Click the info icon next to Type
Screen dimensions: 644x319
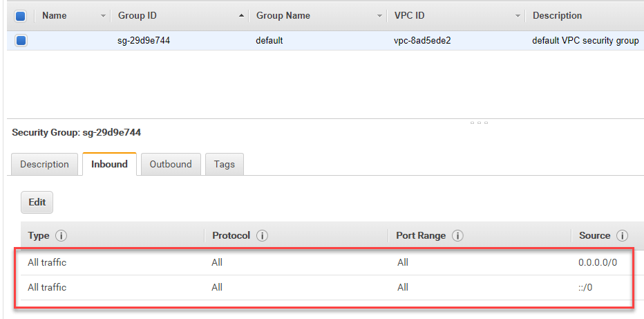pyautogui.click(x=61, y=236)
